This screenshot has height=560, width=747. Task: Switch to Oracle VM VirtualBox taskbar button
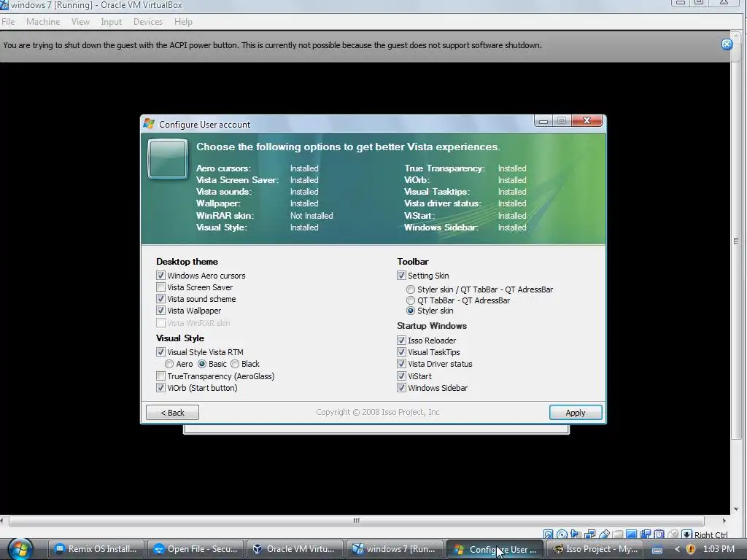[295, 549]
